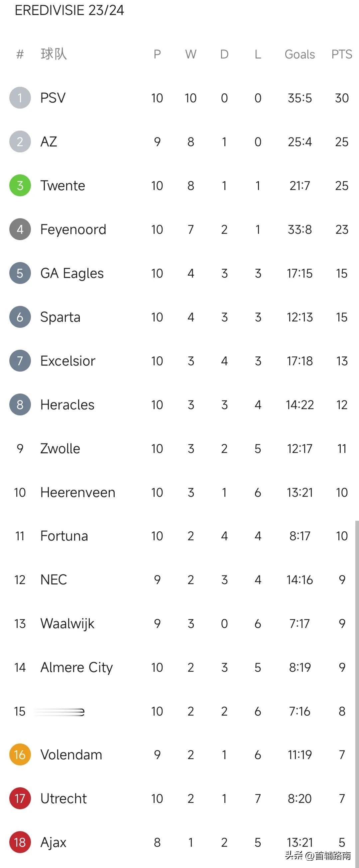359x868 pixels.
Task: Click the PTS column header
Action: point(341,54)
